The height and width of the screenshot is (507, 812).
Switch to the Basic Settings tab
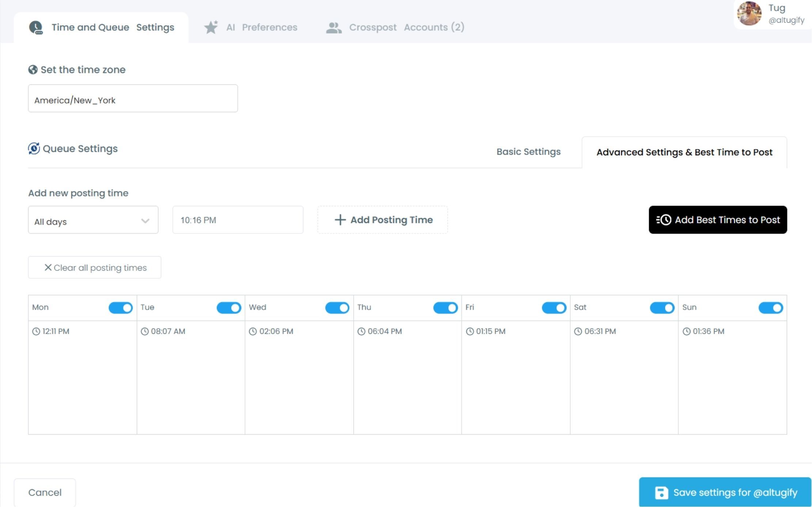click(x=528, y=151)
